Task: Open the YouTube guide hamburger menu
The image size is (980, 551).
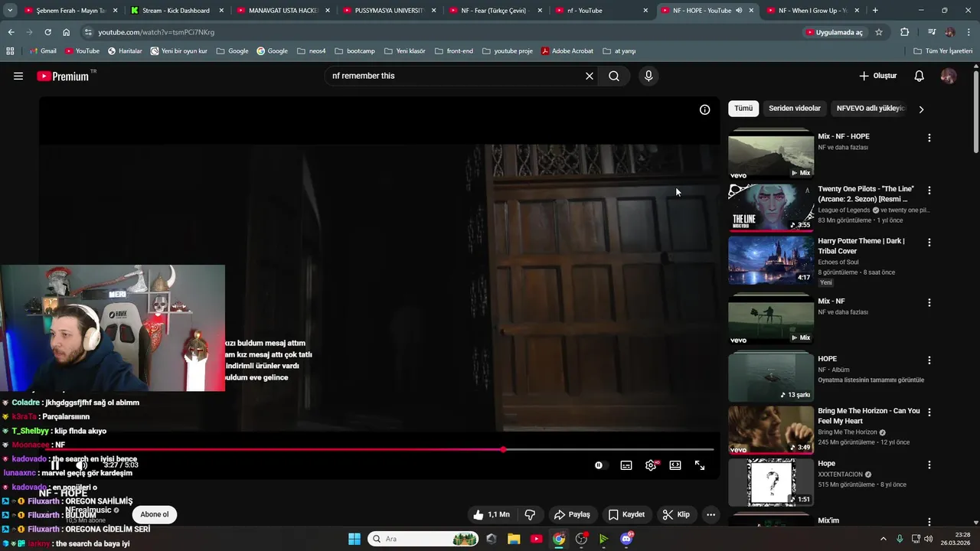Action: pyautogui.click(x=18, y=76)
